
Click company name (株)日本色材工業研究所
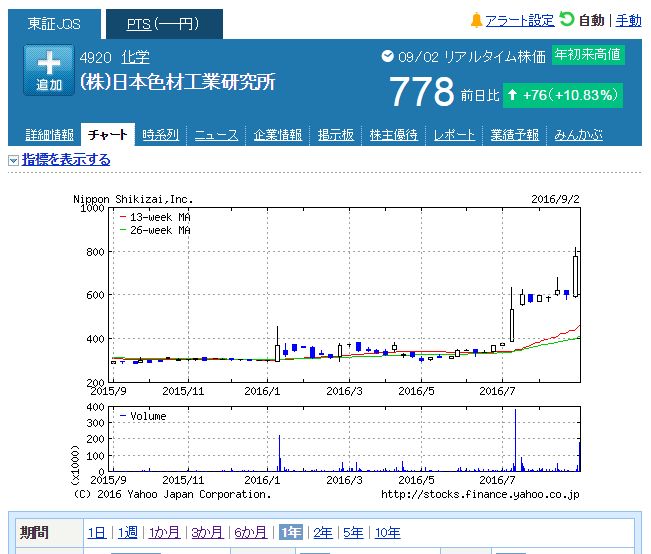tap(177, 82)
